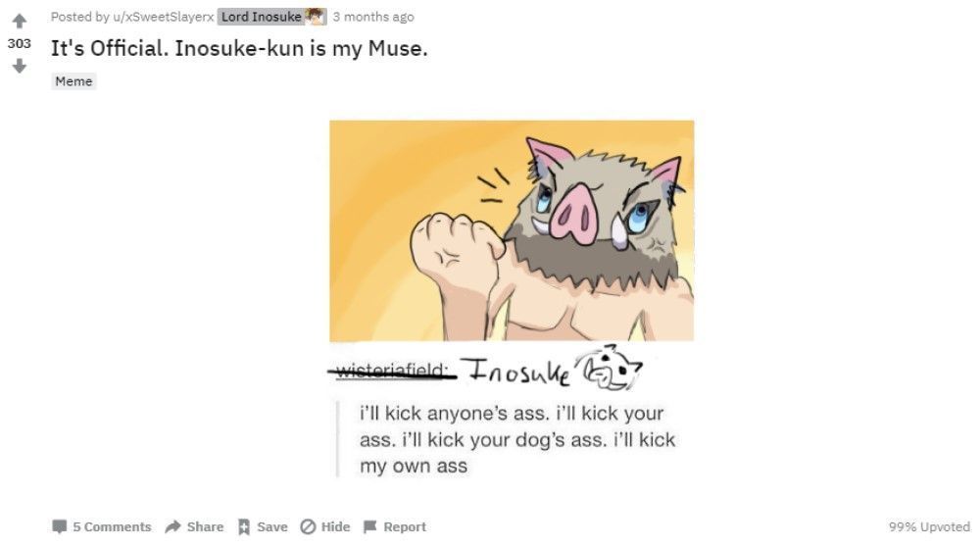
Task: Click the flair avatar emoji icon
Action: tap(315, 17)
